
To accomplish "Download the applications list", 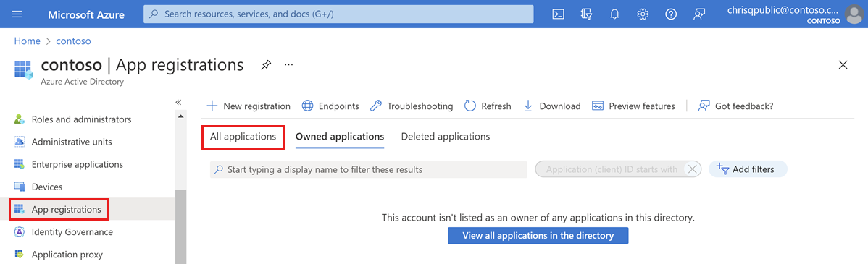I will click(552, 106).
